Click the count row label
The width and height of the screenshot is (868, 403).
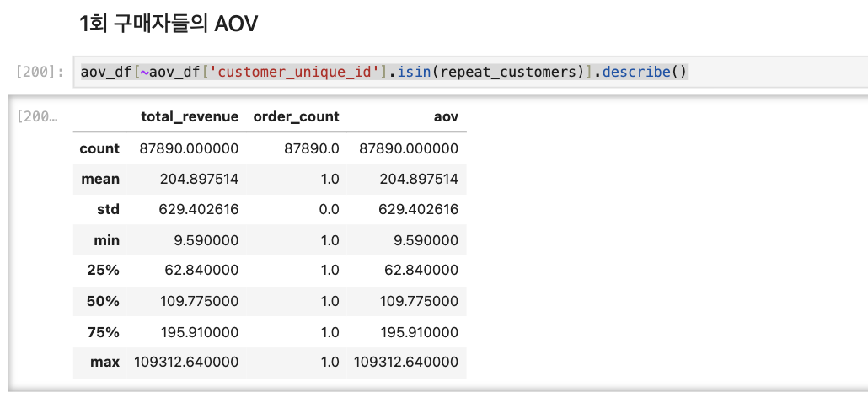tap(99, 148)
